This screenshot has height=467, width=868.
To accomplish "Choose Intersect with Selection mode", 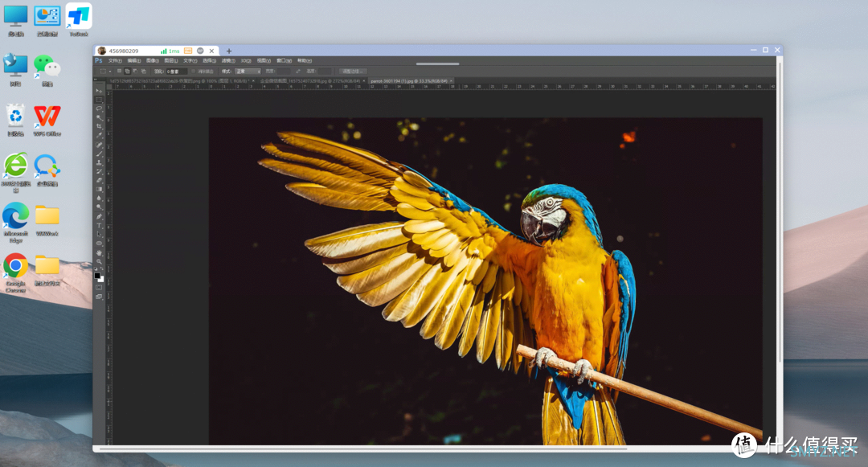I will pos(144,72).
